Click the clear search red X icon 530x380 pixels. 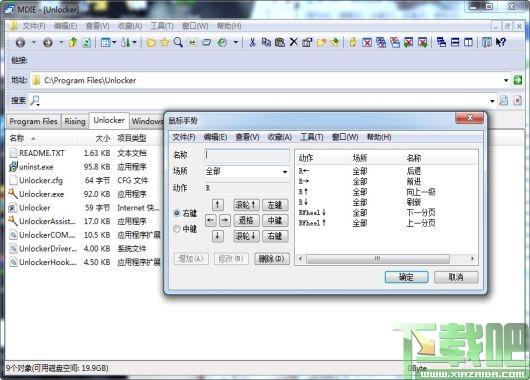pyautogui.click(x=517, y=100)
